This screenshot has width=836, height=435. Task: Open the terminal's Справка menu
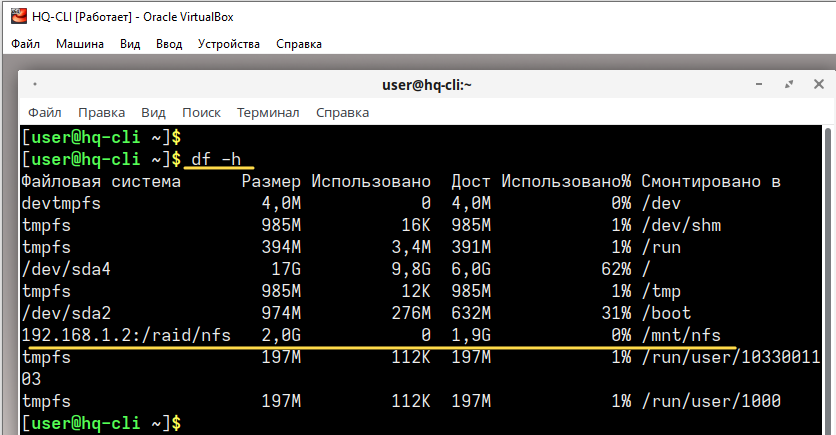point(342,112)
